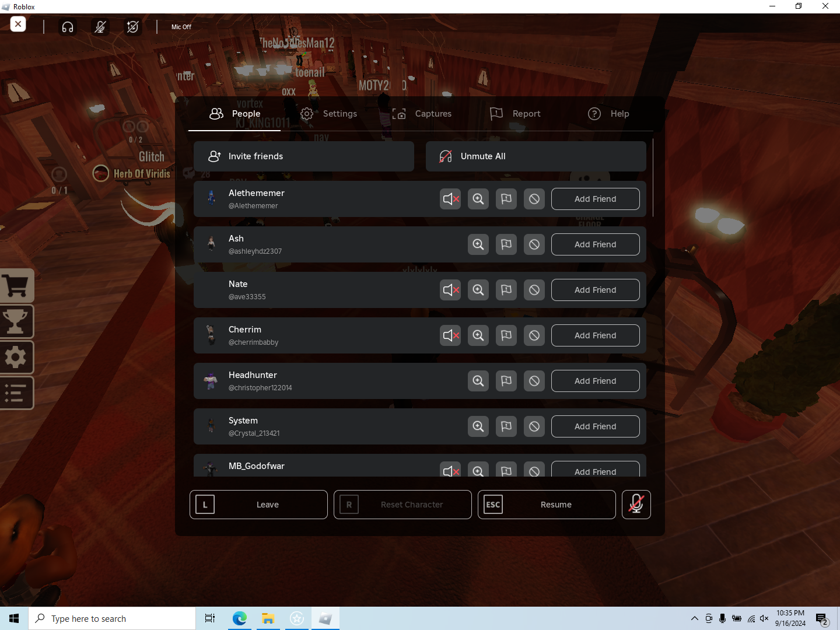Block player Headhunter

coord(534,381)
